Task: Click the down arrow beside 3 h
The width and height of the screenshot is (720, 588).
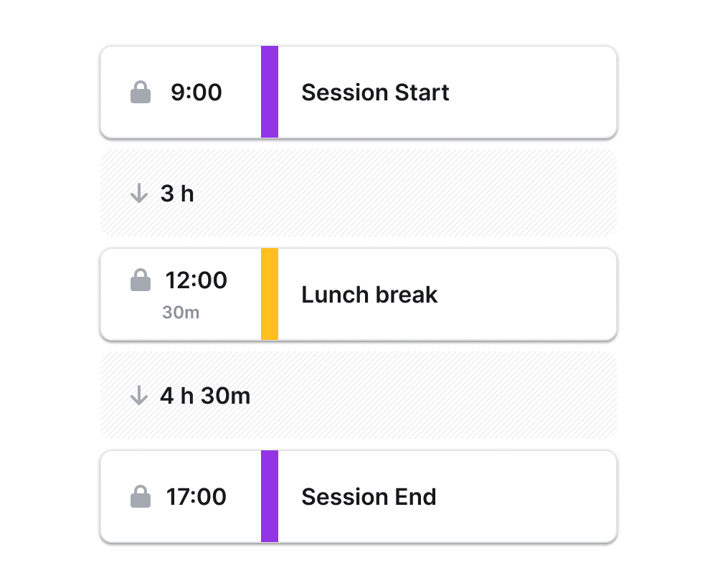Action: coord(138,194)
